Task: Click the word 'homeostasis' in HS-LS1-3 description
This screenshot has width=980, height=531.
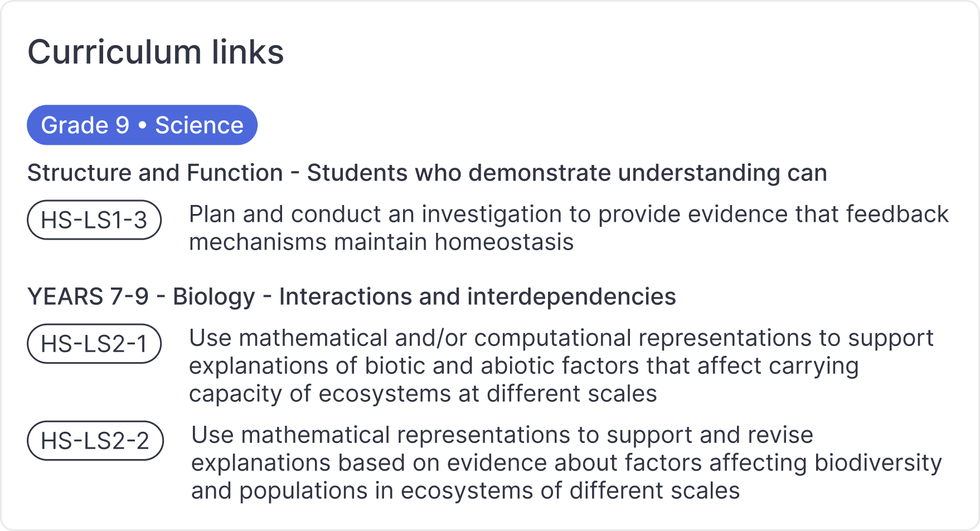Action: tap(504, 242)
